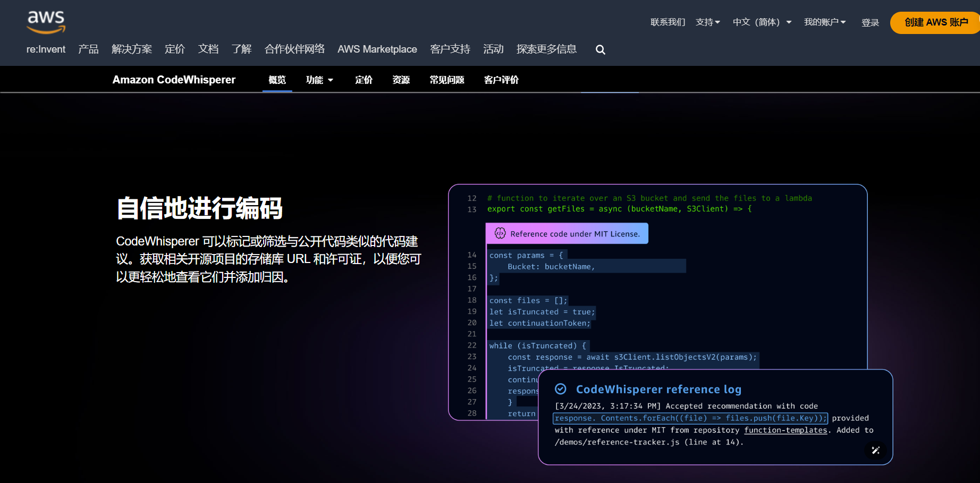Image resolution: width=980 pixels, height=483 pixels.
Task: Open the 联系我们 link
Action: point(668,22)
